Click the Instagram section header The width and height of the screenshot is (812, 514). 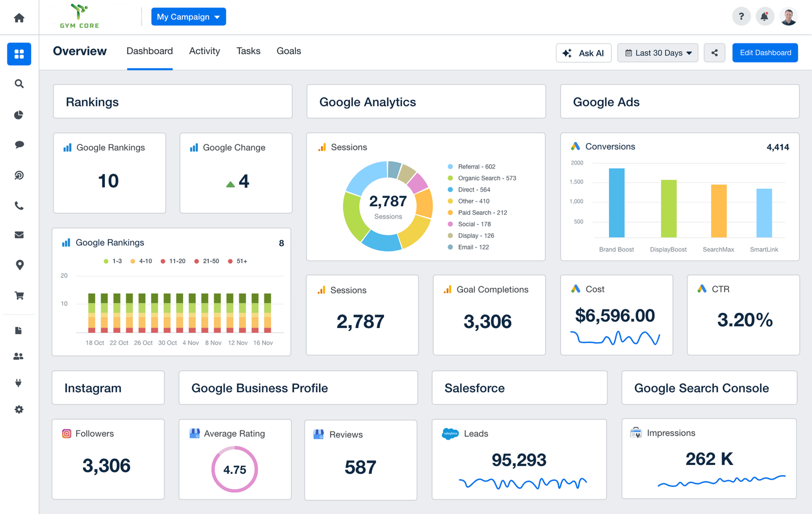click(108, 388)
